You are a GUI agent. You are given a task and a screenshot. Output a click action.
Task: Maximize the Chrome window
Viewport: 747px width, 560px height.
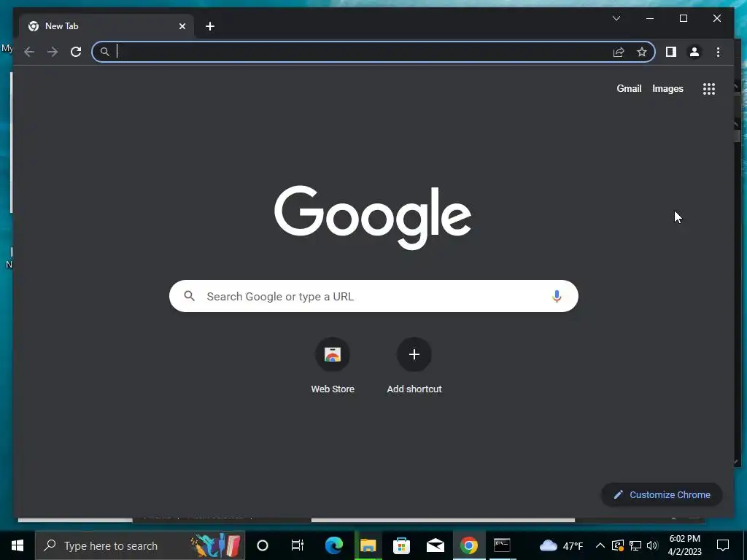tap(683, 18)
